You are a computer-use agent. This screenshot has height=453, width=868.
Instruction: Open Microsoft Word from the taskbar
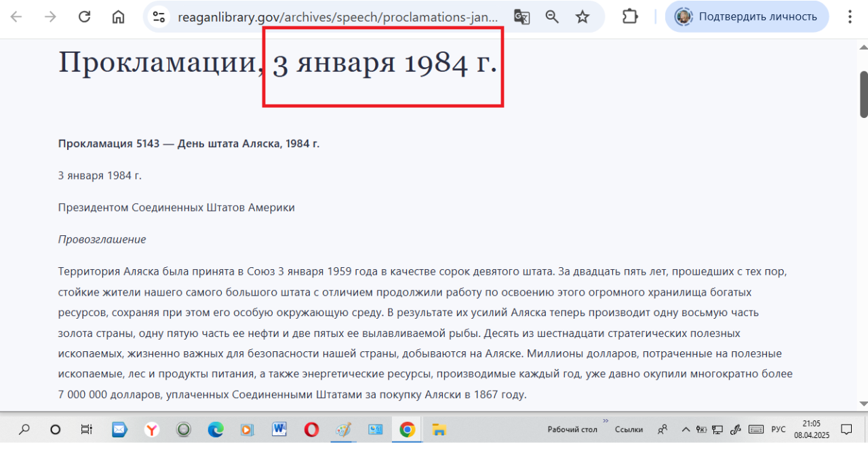tap(279, 429)
